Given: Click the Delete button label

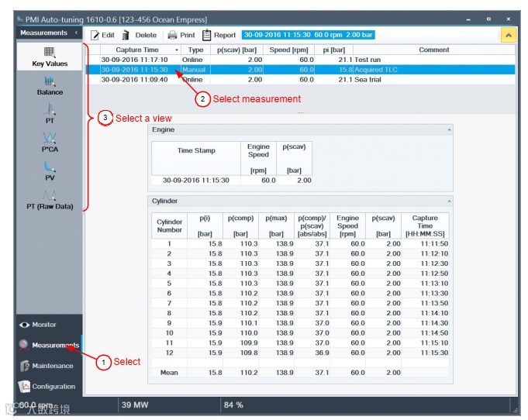Looking at the screenshot, I should (146, 35).
